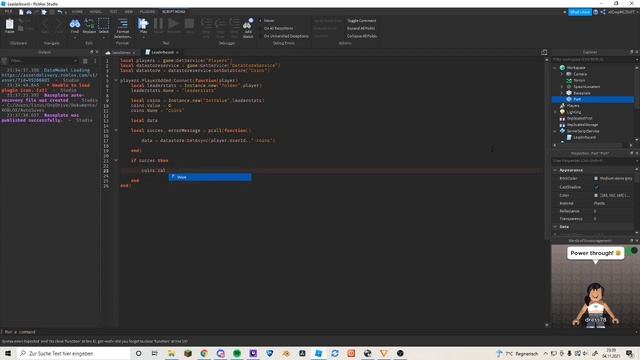Expand the SpawnLocation tree node
This screenshot has height=360, width=640.
(562, 87)
